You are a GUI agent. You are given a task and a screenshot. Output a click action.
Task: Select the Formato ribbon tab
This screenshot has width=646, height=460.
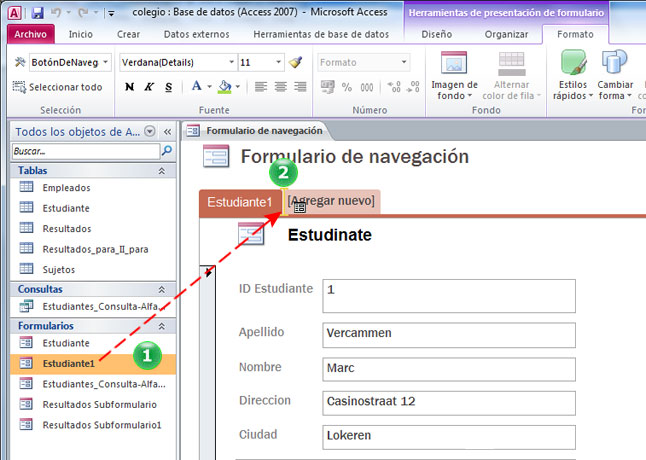(x=575, y=34)
